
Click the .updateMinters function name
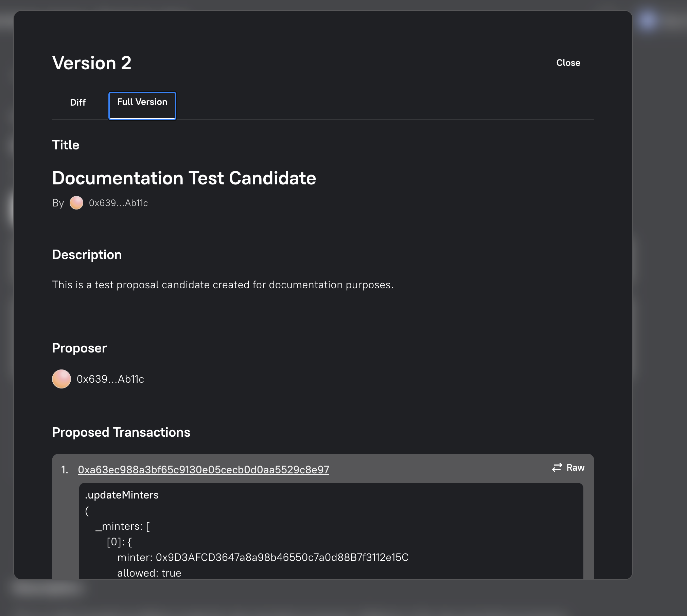122,495
